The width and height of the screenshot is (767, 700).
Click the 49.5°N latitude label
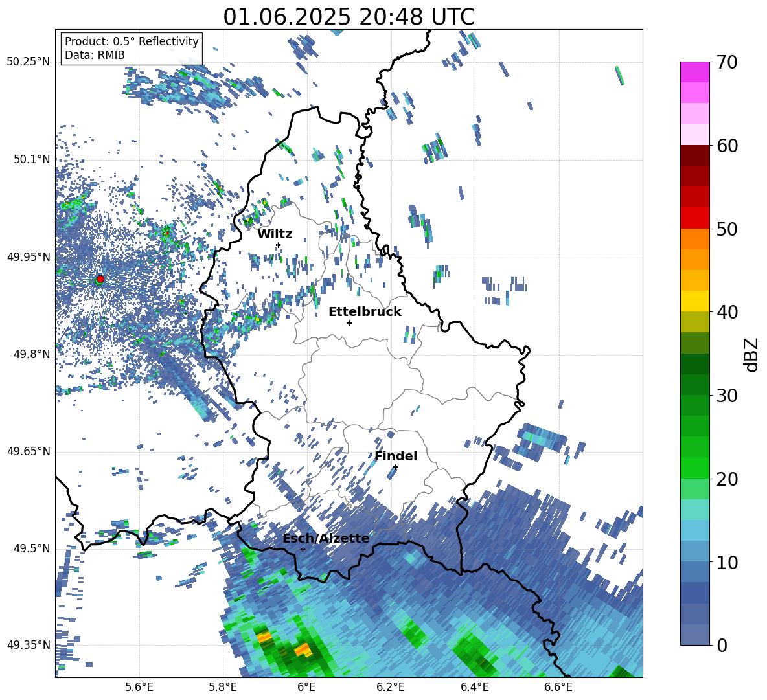click(x=31, y=548)
